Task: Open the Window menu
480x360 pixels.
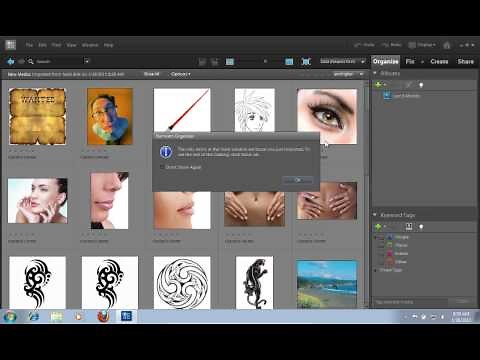Action: coord(90,45)
